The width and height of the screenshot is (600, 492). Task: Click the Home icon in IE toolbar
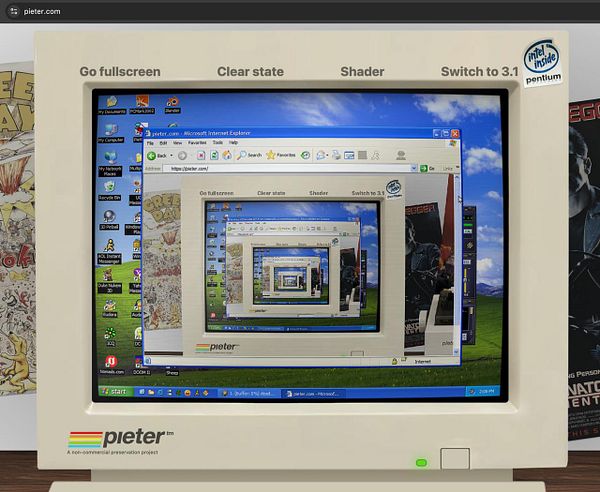(x=227, y=155)
